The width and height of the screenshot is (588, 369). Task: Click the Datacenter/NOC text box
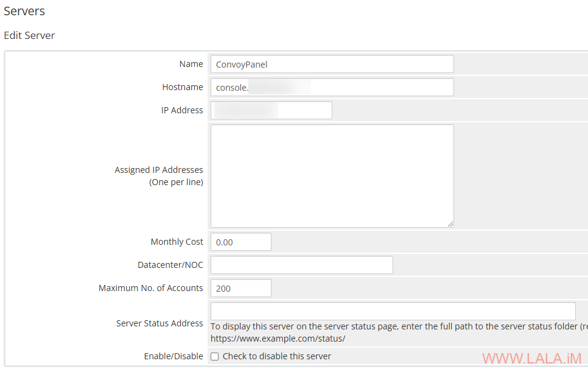301,265
